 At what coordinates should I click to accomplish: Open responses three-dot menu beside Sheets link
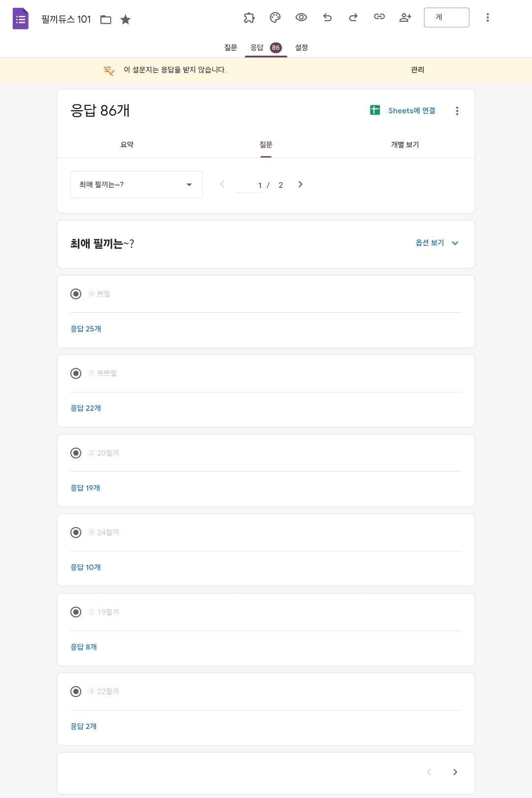pyautogui.click(x=457, y=111)
